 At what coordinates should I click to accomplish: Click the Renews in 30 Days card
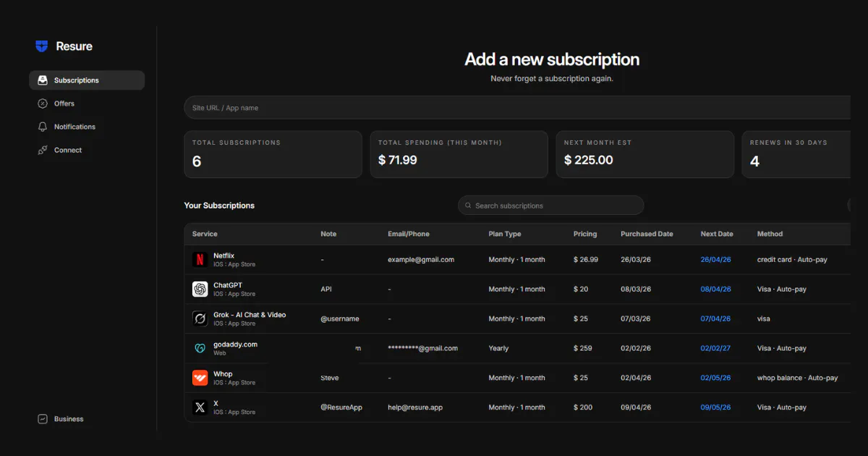(796, 154)
